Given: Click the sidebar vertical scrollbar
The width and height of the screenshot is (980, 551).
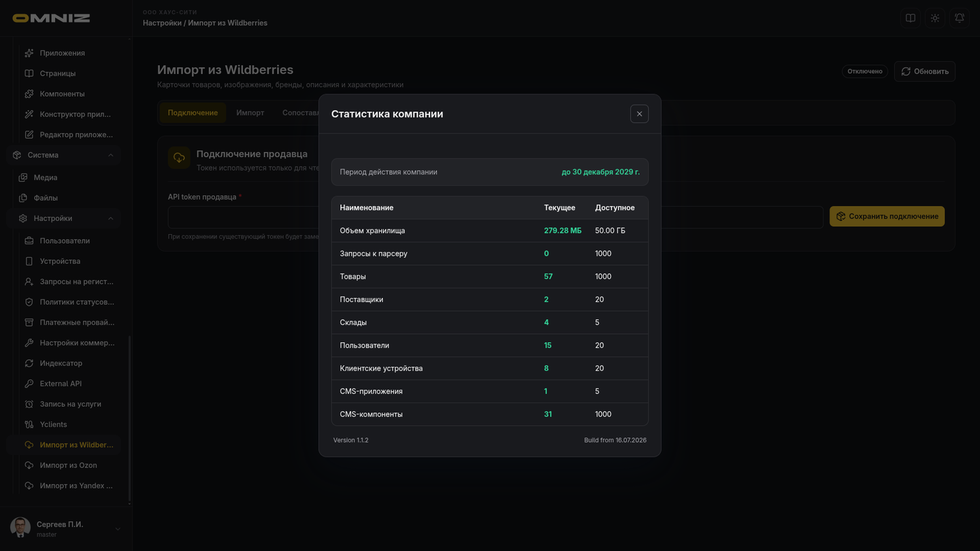Looking at the screenshot, I should point(129,420).
